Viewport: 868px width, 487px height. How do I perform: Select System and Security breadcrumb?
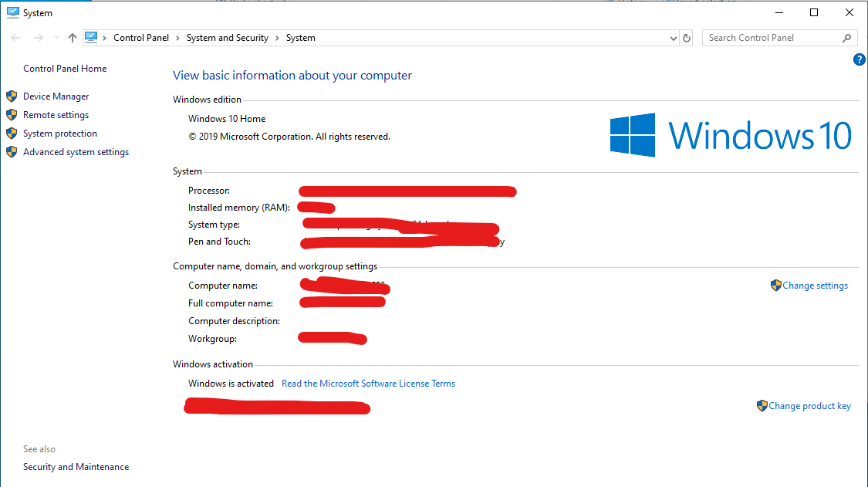coord(228,38)
